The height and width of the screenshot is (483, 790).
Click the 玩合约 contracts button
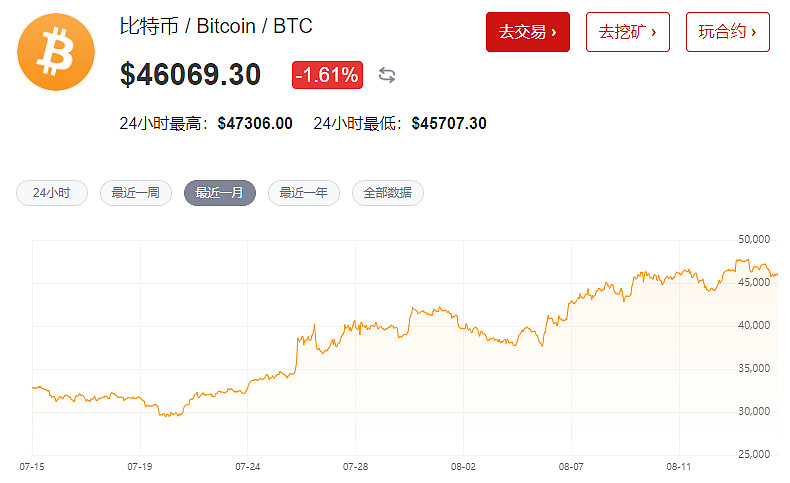coord(727,32)
